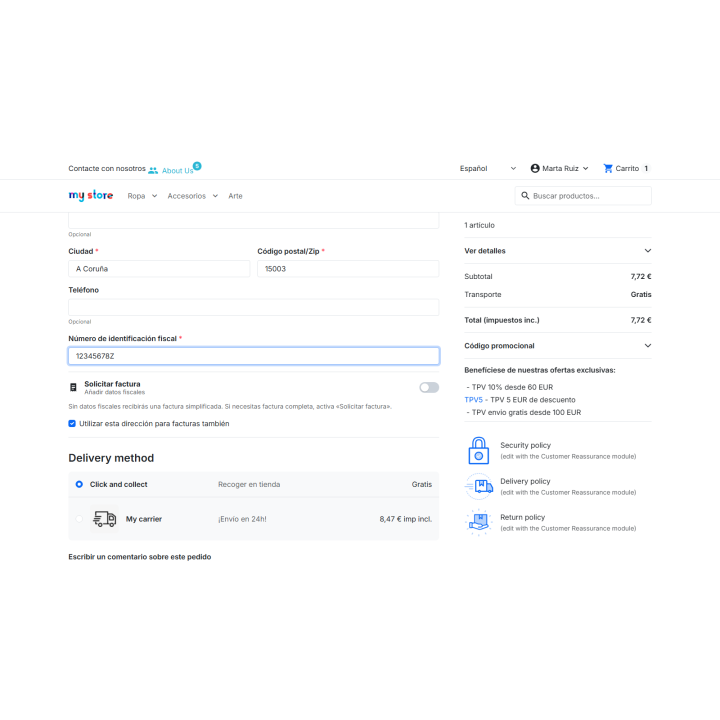The width and height of the screenshot is (720, 720).
Task: Open the Marta Ruiz account dropdown
Action: [560, 169]
